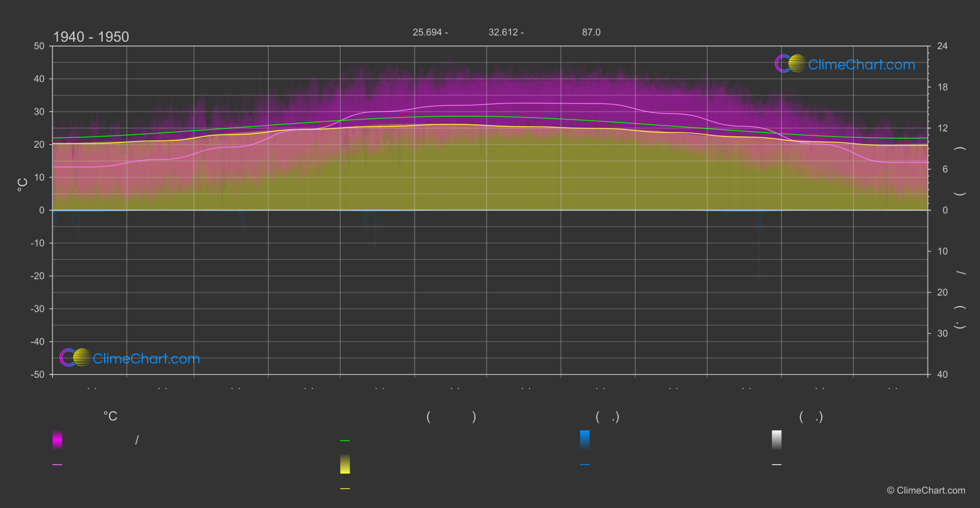Toggle the white gradient legend swatch
The width and height of the screenshot is (980, 508).
point(777,440)
